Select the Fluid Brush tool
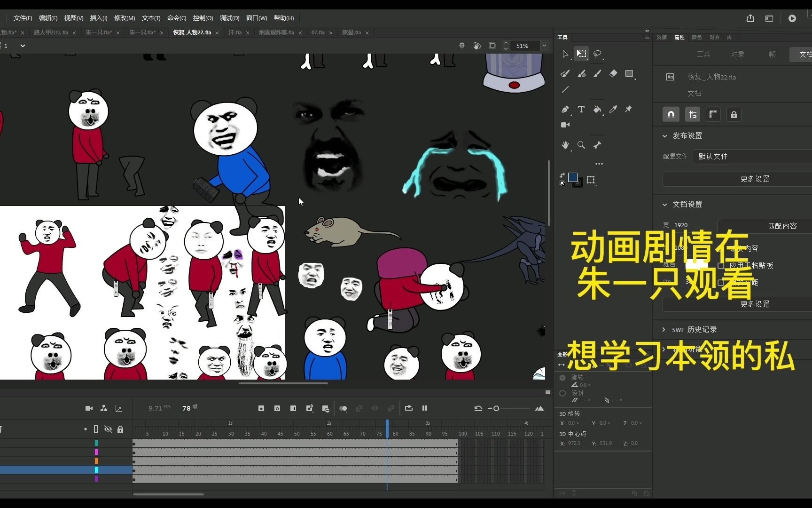812x508 pixels. pos(565,73)
